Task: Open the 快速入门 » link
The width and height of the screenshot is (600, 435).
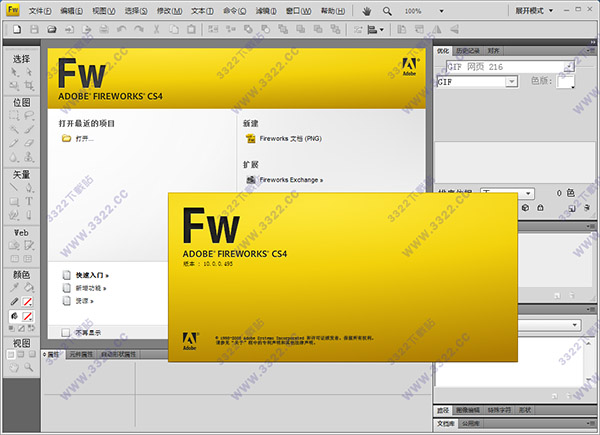Action: tap(92, 275)
